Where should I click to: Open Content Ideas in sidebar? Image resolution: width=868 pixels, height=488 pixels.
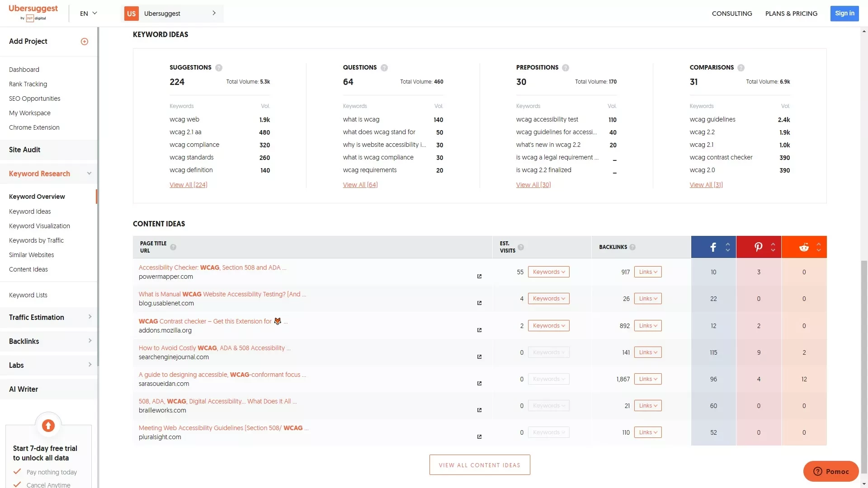point(28,269)
